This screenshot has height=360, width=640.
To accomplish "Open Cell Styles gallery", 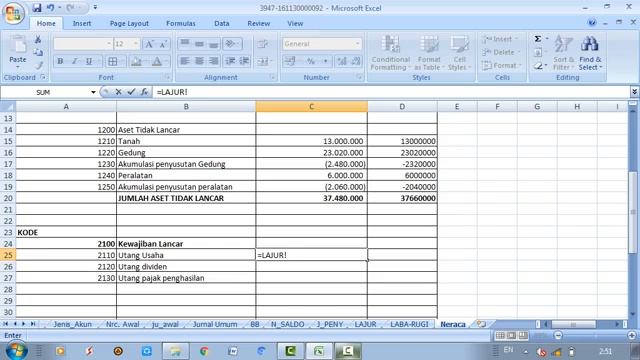I will point(459,53).
